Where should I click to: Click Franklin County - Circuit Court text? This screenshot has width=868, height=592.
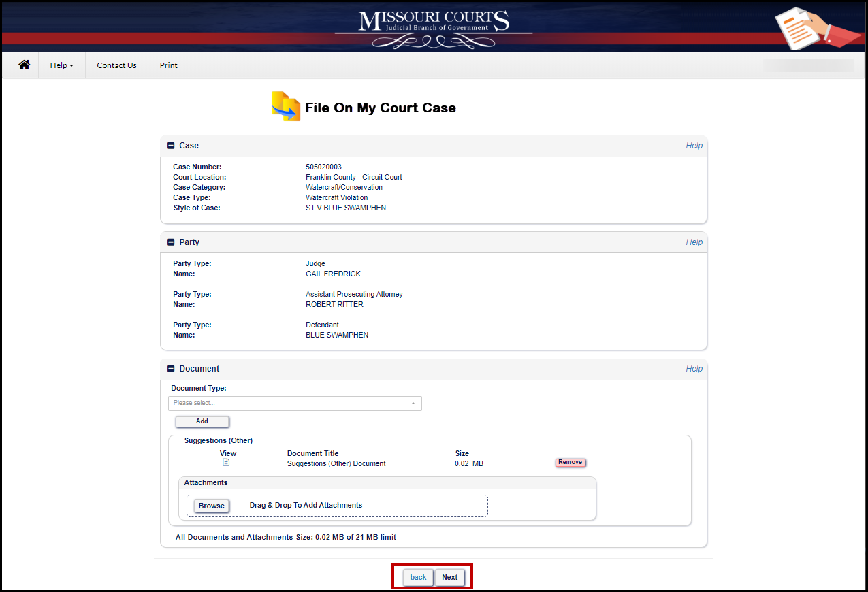pyautogui.click(x=354, y=177)
